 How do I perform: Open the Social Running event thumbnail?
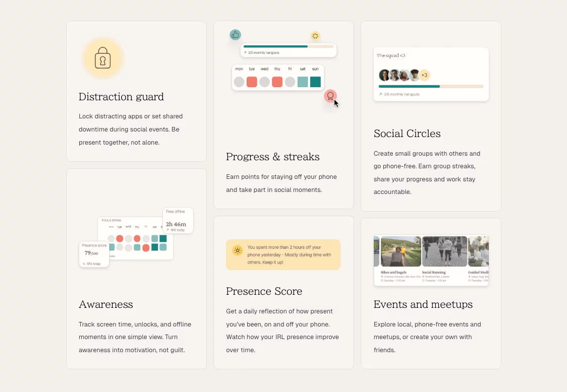coord(444,251)
